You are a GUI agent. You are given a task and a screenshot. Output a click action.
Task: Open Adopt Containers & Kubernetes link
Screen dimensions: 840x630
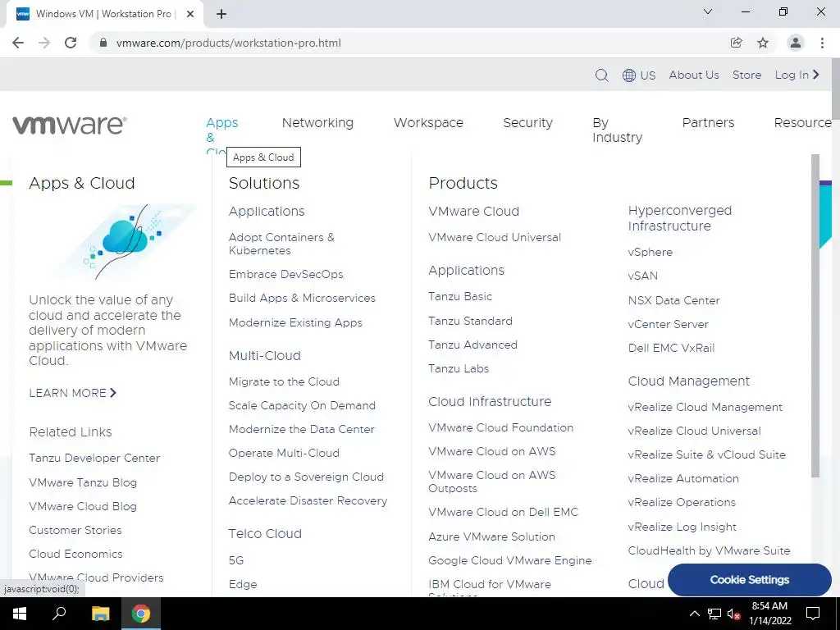(x=281, y=244)
